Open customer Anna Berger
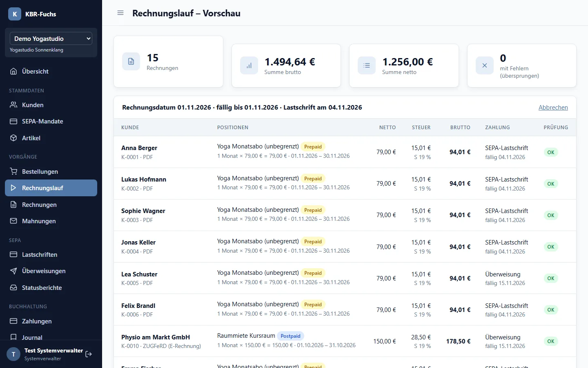 139,148
